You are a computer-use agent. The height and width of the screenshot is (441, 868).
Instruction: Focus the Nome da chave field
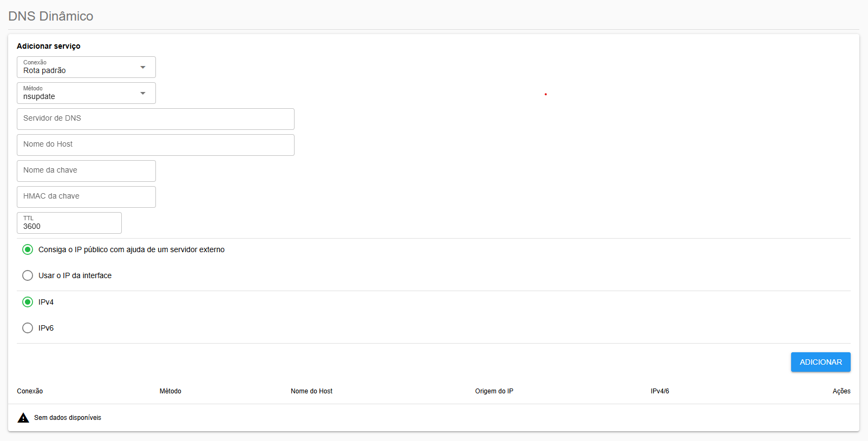coord(86,171)
